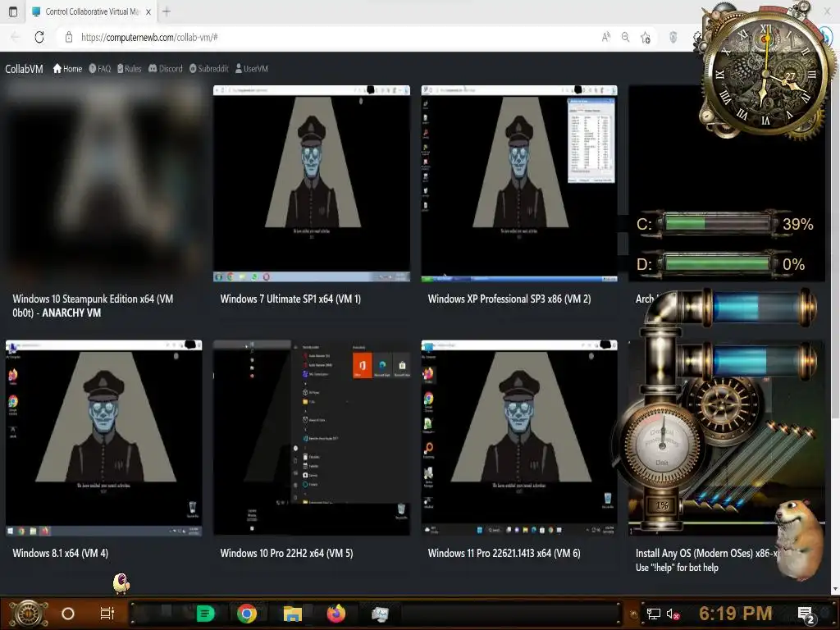Open File Explorer from the taskbar

(293, 614)
